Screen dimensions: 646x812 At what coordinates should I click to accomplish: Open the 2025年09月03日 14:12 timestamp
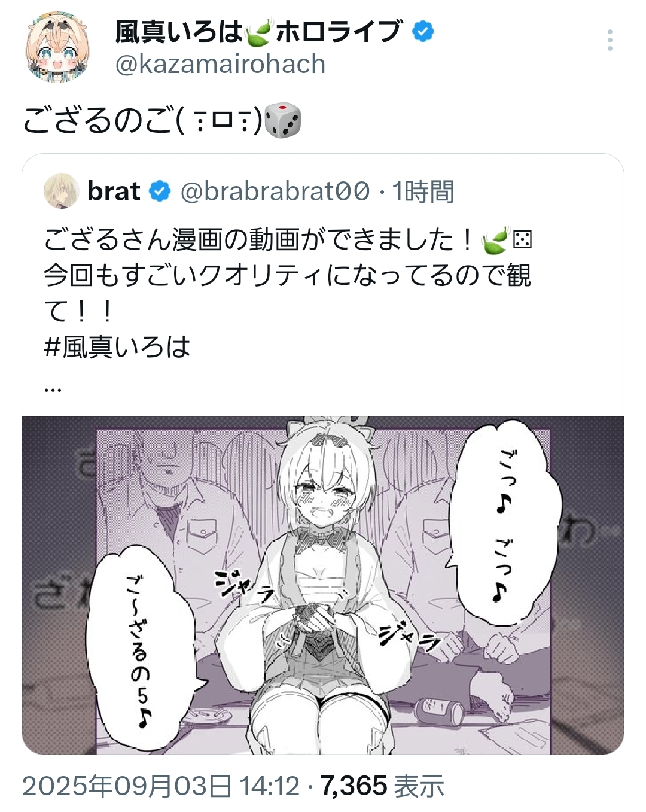tap(161, 786)
